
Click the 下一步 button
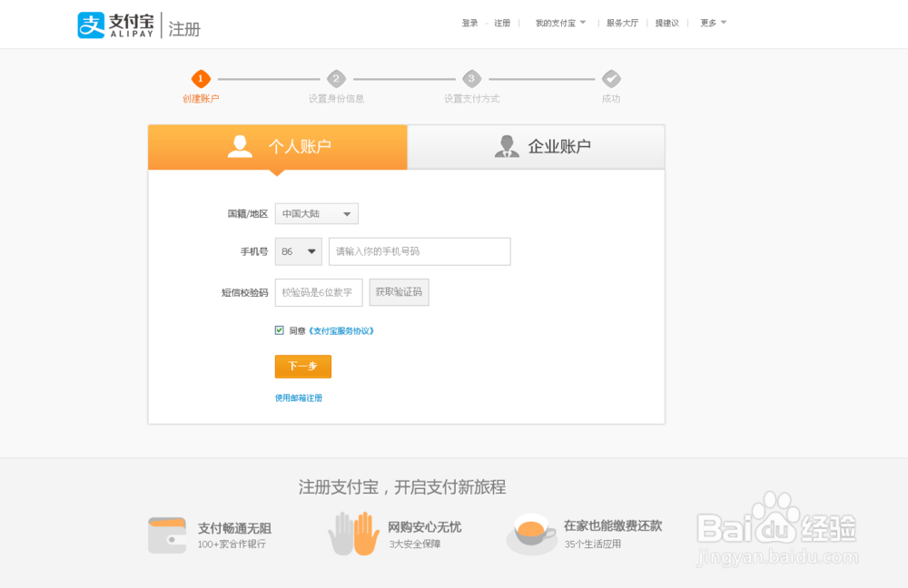(x=303, y=367)
